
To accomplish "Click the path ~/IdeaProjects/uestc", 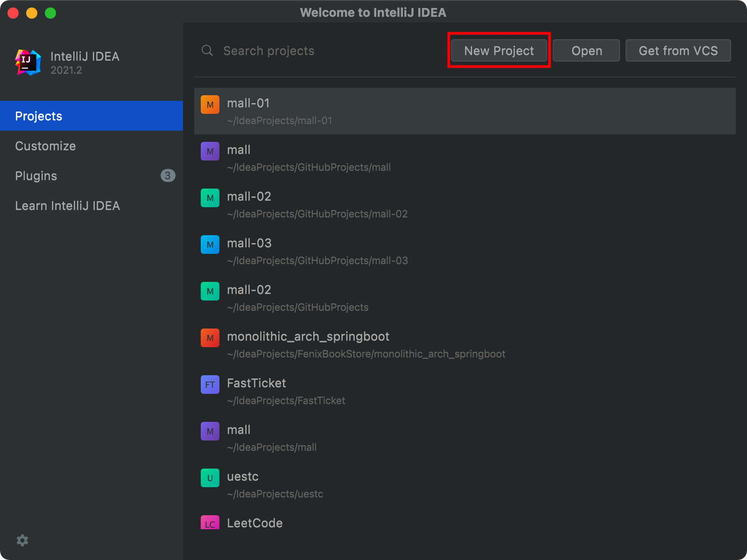I will [275, 494].
